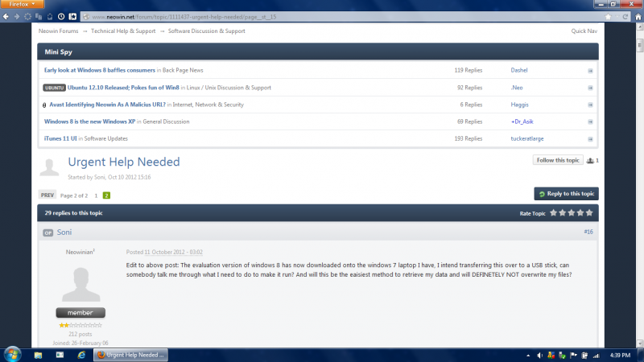Image resolution: width=644 pixels, height=362 pixels.
Task: Open post permalink #16
Action: (x=588, y=232)
